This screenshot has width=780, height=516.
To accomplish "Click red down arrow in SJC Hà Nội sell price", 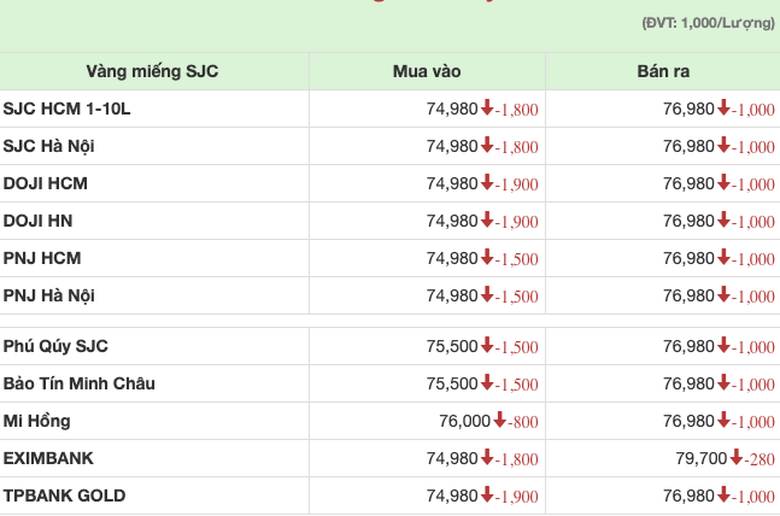I will point(724,146).
